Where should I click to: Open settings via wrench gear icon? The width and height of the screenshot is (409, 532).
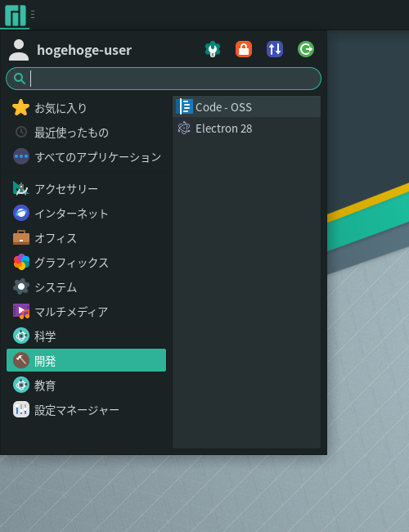pyautogui.click(x=213, y=49)
